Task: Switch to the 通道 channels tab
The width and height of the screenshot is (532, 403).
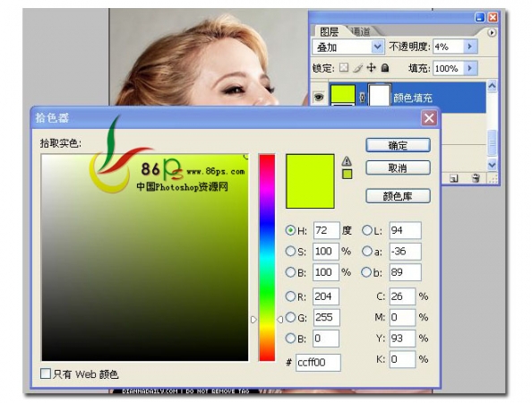Action: 360,31
